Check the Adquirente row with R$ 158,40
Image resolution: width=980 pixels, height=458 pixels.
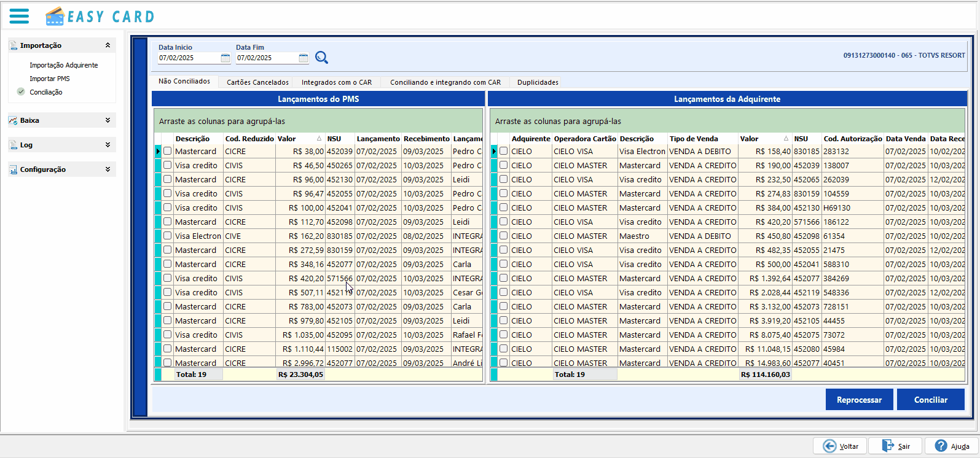504,151
